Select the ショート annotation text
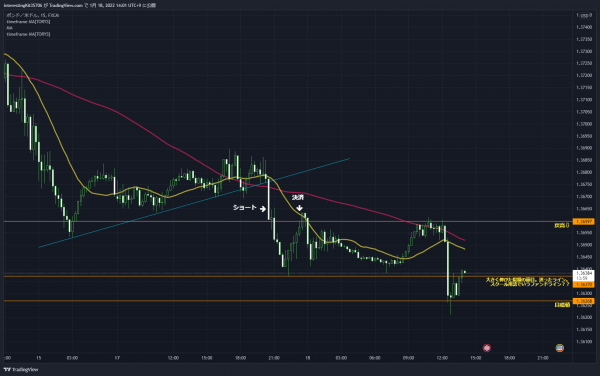Image resolution: width=600 pixels, height=376 pixels. 245,208
